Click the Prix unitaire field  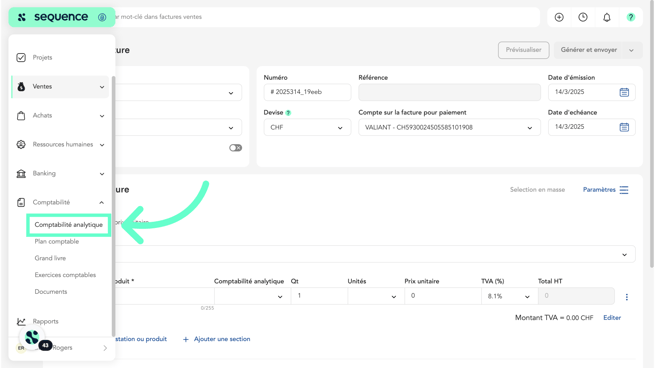(x=442, y=296)
